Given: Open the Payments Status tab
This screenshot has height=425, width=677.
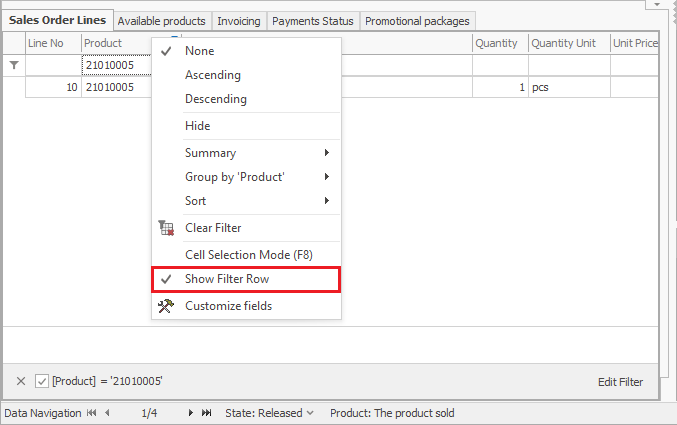Looking at the screenshot, I should 313,21.
